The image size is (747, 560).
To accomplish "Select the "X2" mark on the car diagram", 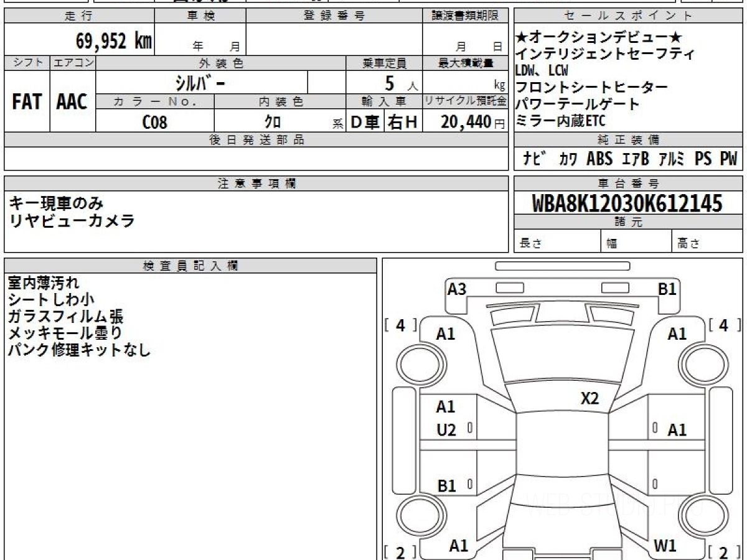I will pos(590,398).
